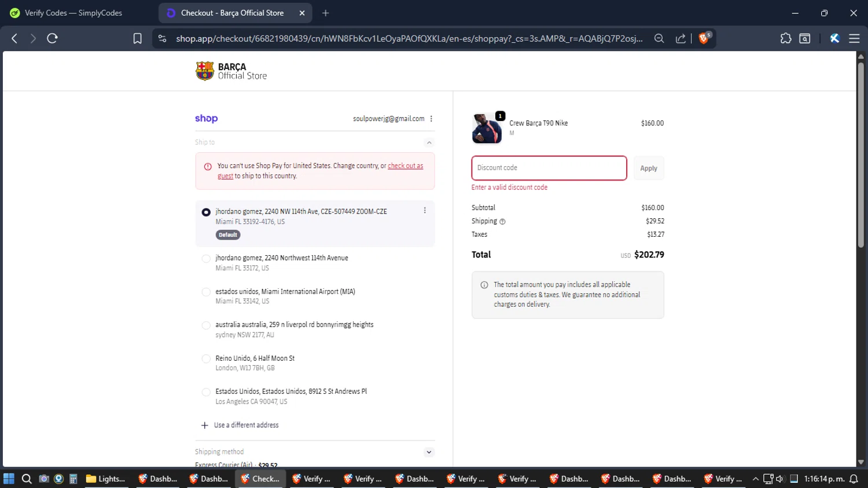868x488 pixels.
Task: Click the soulpowerjg@gmail.com email text
Action: point(389,119)
